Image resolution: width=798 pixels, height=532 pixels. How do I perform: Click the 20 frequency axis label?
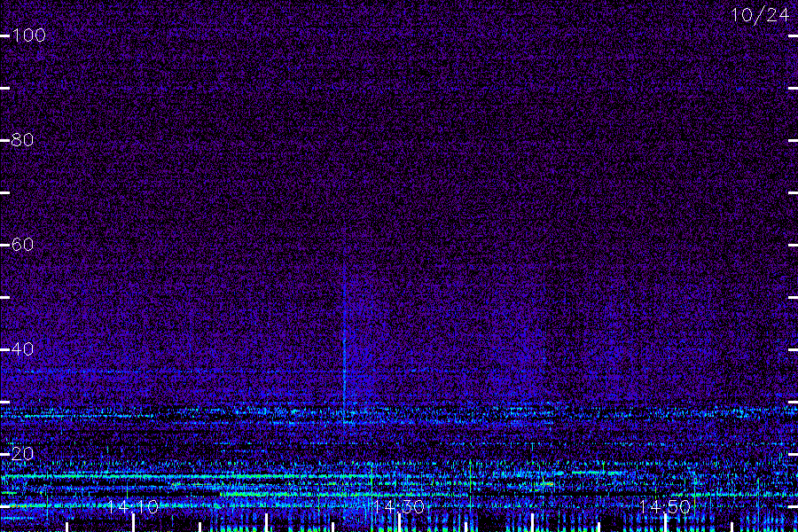(x=22, y=454)
